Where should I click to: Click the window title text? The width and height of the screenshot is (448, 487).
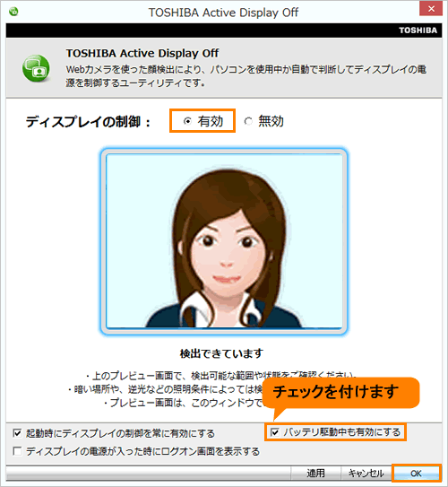pos(223,13)
